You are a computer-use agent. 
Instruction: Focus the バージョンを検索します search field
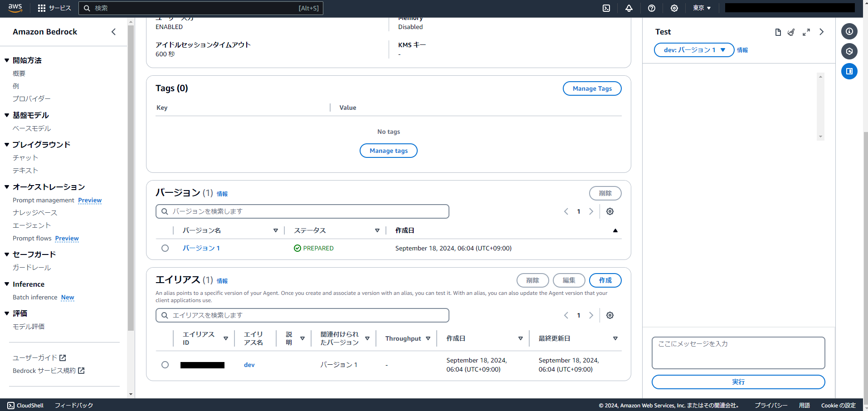point(302,211)
